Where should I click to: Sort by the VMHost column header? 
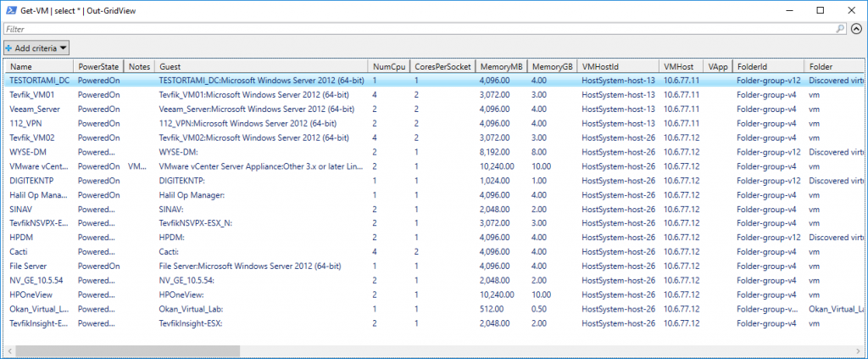click(x=682, y=66)
